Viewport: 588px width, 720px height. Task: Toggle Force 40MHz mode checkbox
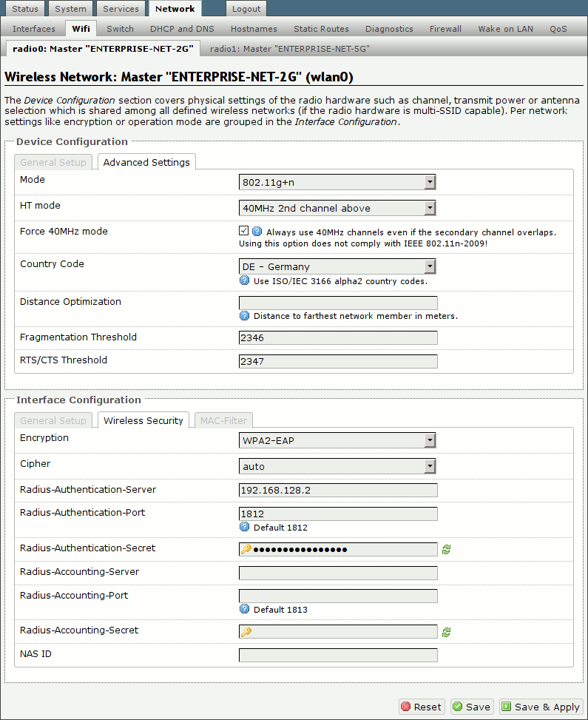(244, 231)
